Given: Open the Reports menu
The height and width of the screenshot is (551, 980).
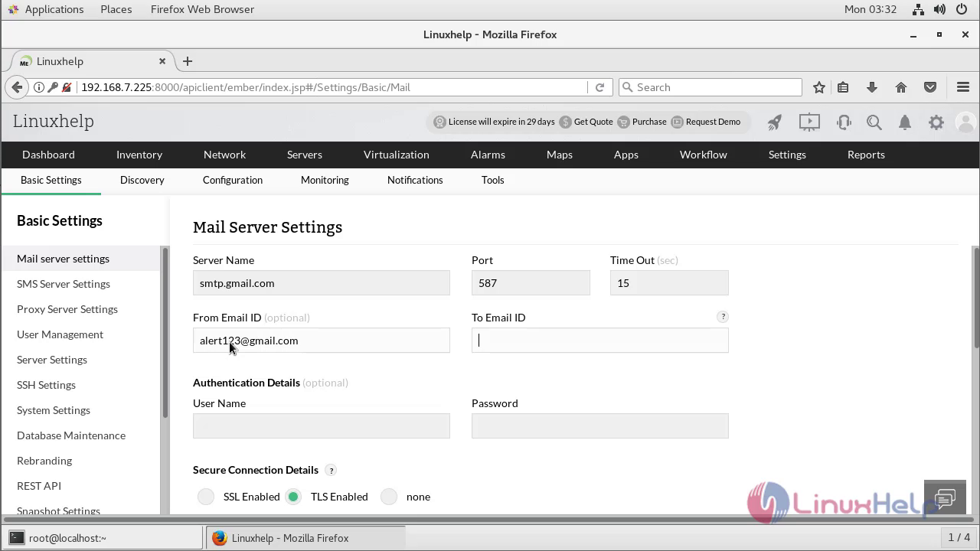Looking at the screenshot, I should [866, 155].
